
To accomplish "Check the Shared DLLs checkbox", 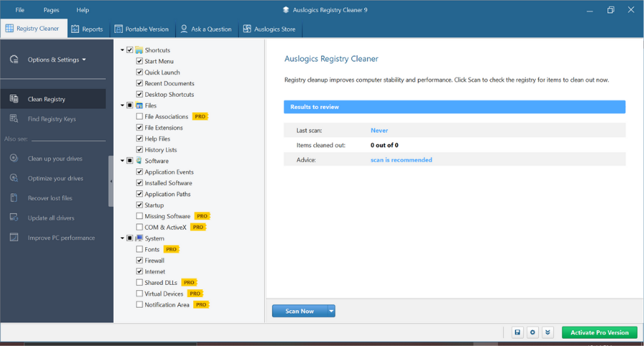I will (x=140, y=282).
